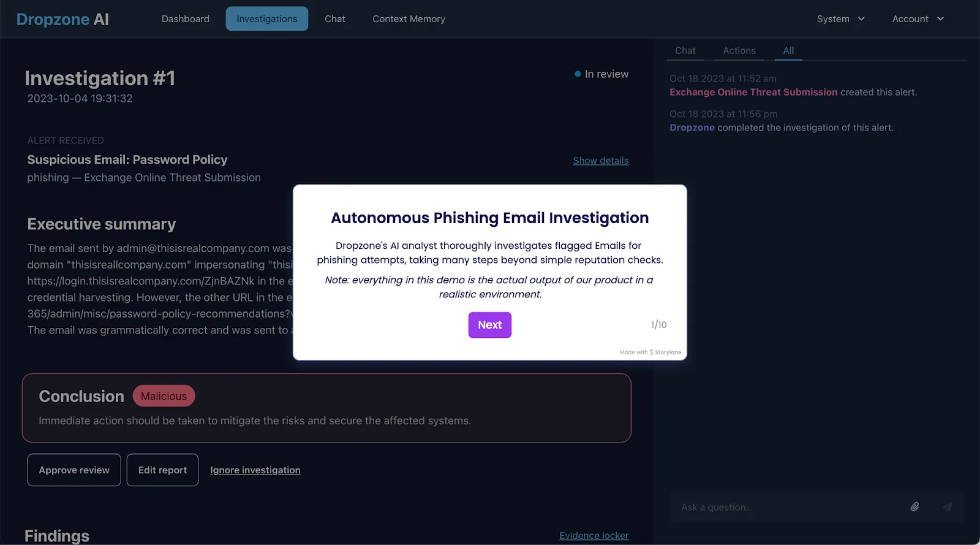The width and height of the screenshot is (980, 545).
Task: Click 'phishing — Exchange Online Threat Submission' subtitle
Action: point(144,178)
